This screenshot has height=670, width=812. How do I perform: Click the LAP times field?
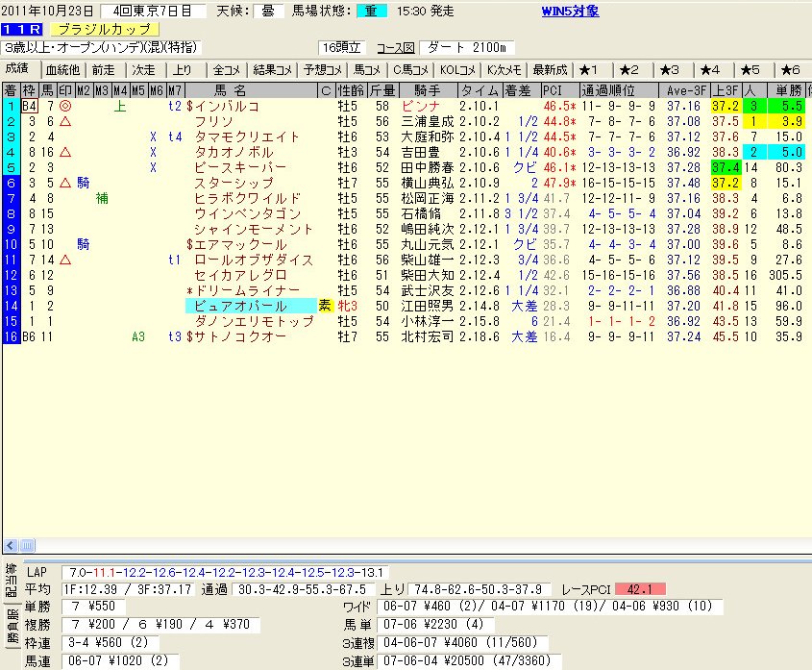[x=225, y=573]
